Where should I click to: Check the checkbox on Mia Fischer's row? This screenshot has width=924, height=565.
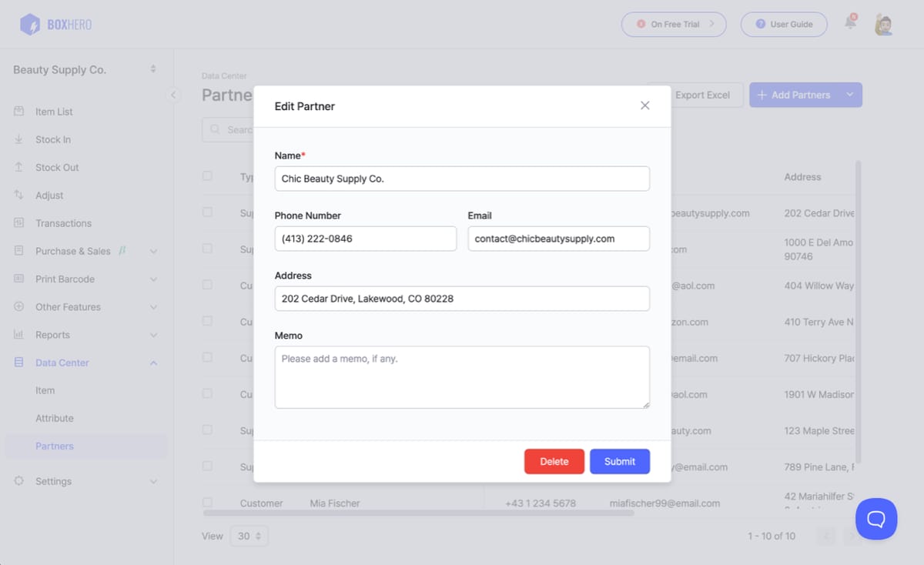(x=207, y=502)
